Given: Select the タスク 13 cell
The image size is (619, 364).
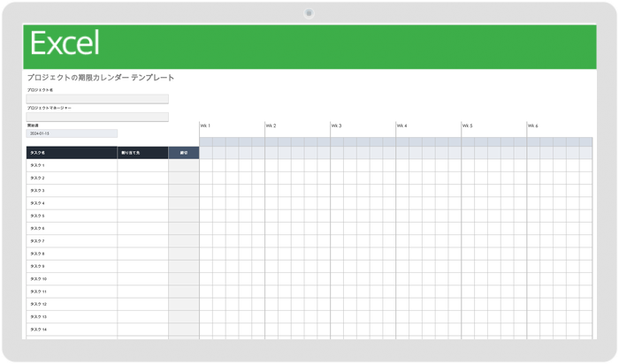Looking at the screenshot, I should 72,316.
